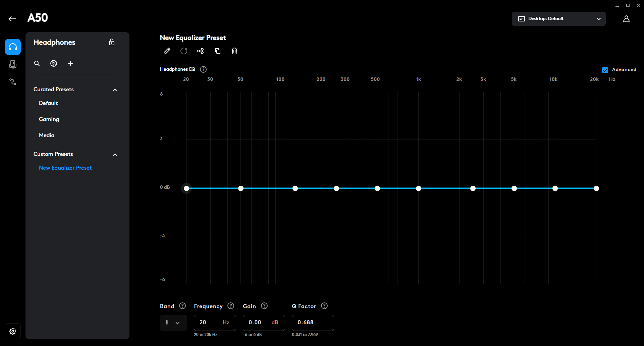Collapse the Custom Presets list

pyautogui.click(x=115, y=155)
